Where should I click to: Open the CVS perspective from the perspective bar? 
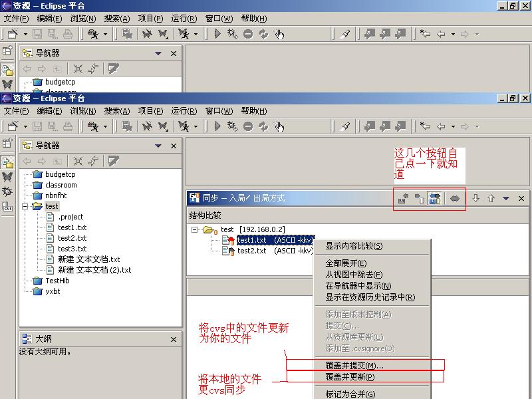pyautogui.click(x=7, y=206)
